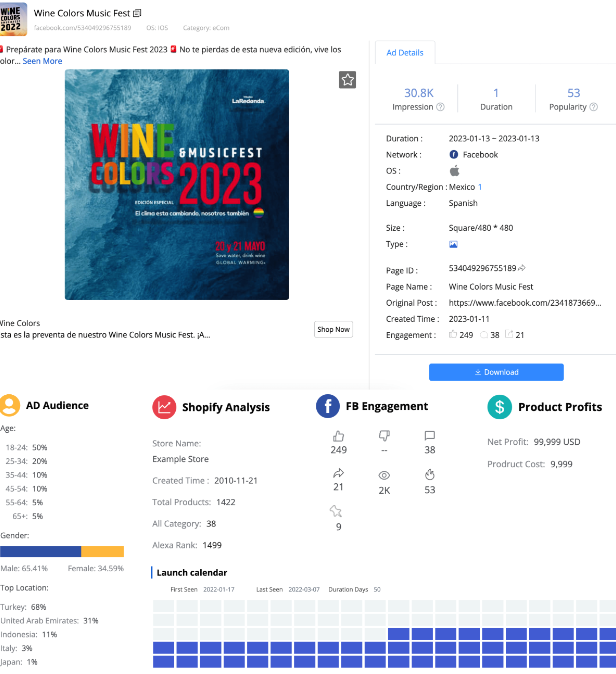Click the Launch calendar heading
The height and width of the screenshot is (674, 616).
point(192,573)
